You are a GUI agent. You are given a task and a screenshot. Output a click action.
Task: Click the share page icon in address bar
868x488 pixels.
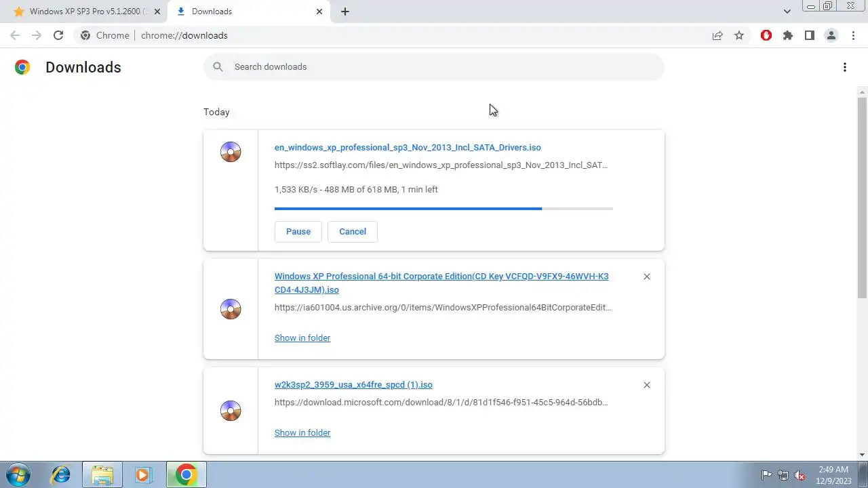tap(717, 36)
